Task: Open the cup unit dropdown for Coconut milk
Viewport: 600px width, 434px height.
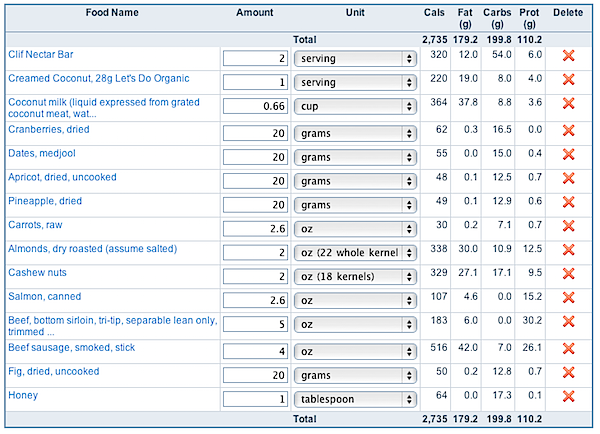Action: [x=355, y=106]
